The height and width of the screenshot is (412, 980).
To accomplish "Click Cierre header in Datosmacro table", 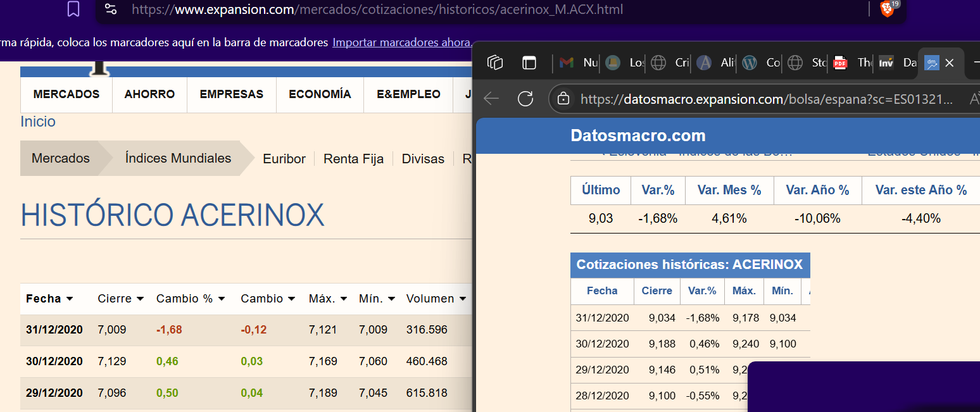I will pyautogui.click(x=657, y=290).
